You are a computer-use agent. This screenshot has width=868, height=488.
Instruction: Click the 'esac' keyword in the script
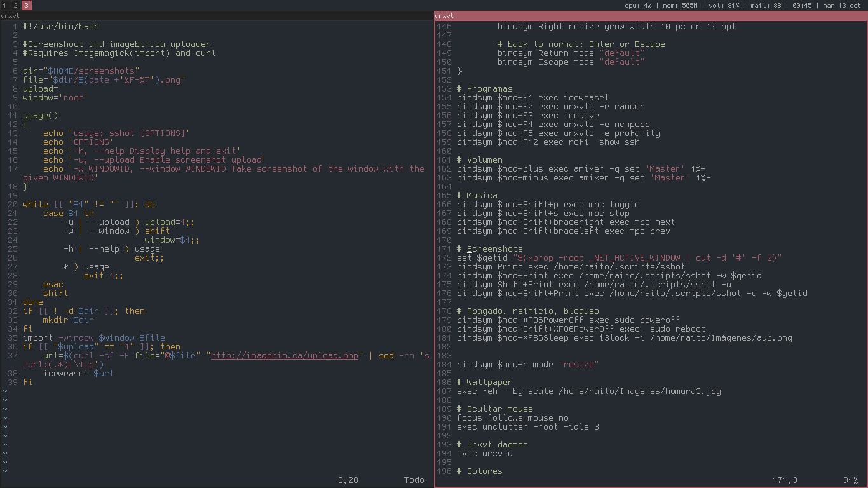tap(53, 285)
